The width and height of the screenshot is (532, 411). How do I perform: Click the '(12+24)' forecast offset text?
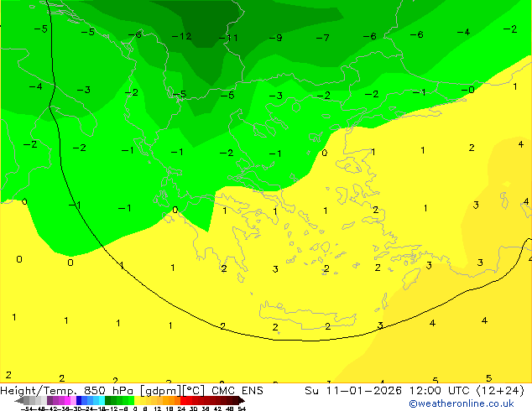click(x=500, y=391)
